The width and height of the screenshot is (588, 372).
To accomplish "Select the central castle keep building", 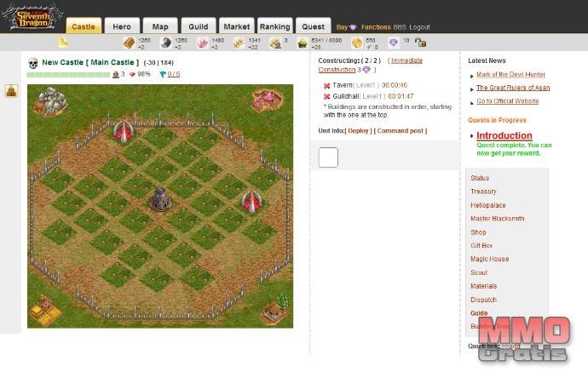I will 159,200.
